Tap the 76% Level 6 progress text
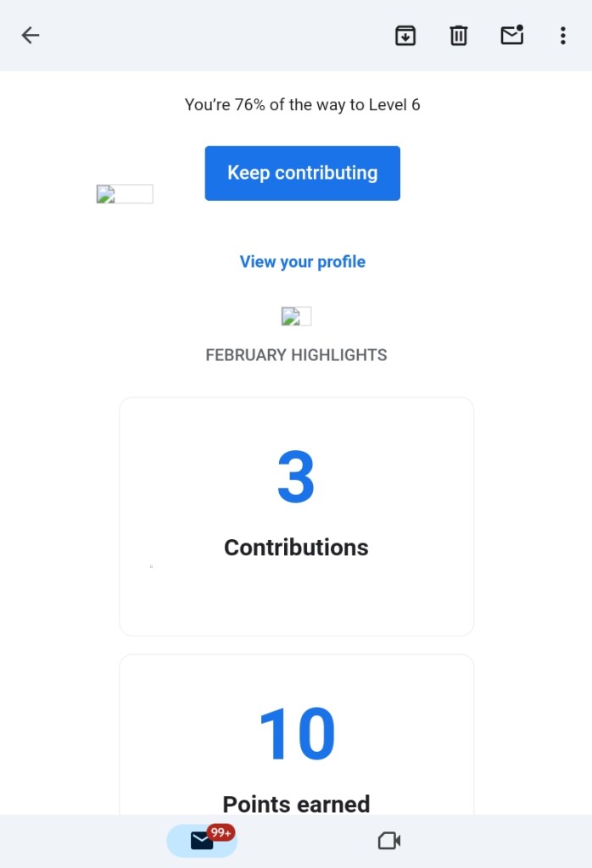Screen dimensions: 592x868 click(302, 105)
